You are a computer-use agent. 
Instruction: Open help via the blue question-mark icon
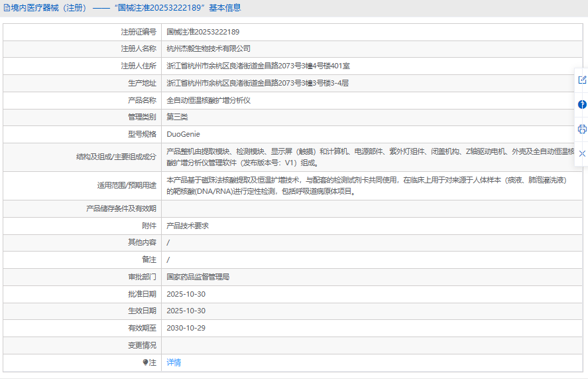click(582, 104)
